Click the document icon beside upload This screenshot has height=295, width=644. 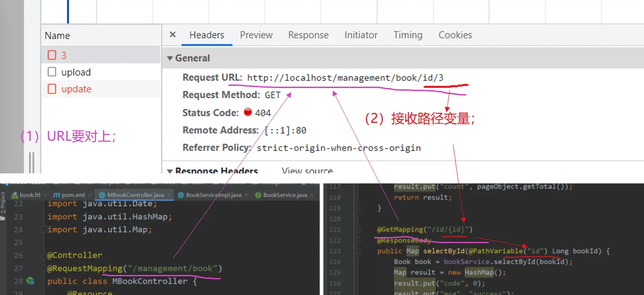point(52,72)
